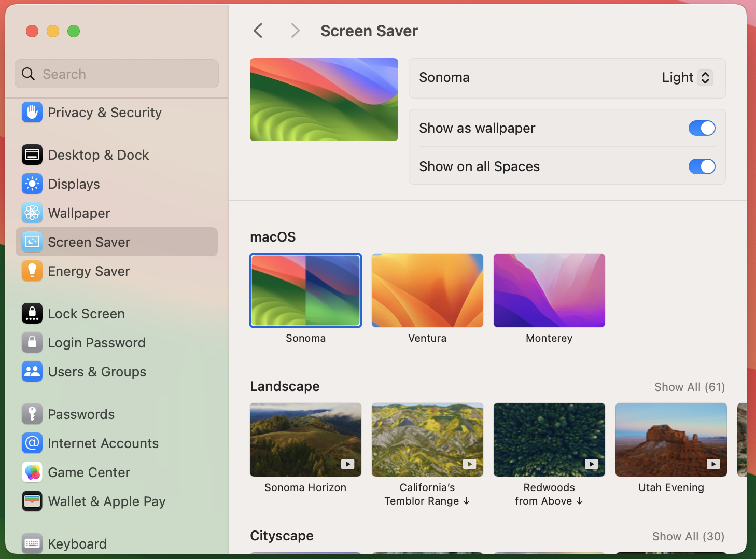The width and height of the screenshot is (756, 559).
Task: Select Energy Saver in sidebar
Action: (x=117, y=271)
